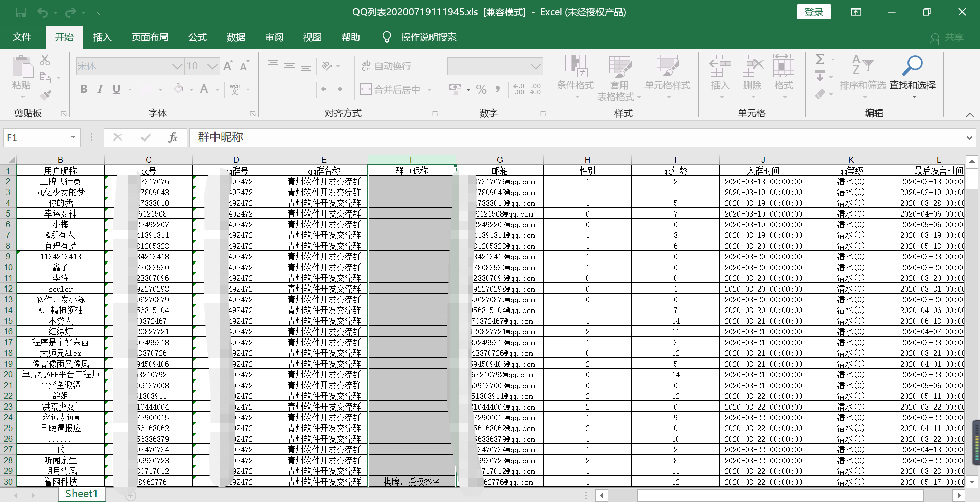Apply percentage format with the % icon

(481, 89)
